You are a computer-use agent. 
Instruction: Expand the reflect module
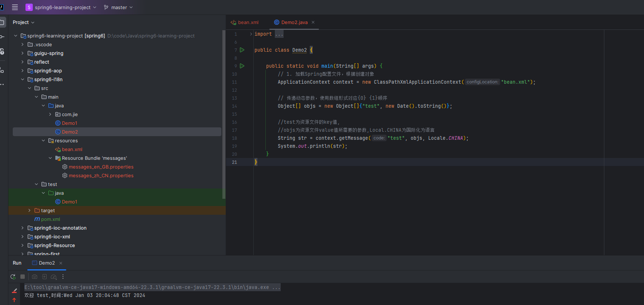tap(23, 62)
